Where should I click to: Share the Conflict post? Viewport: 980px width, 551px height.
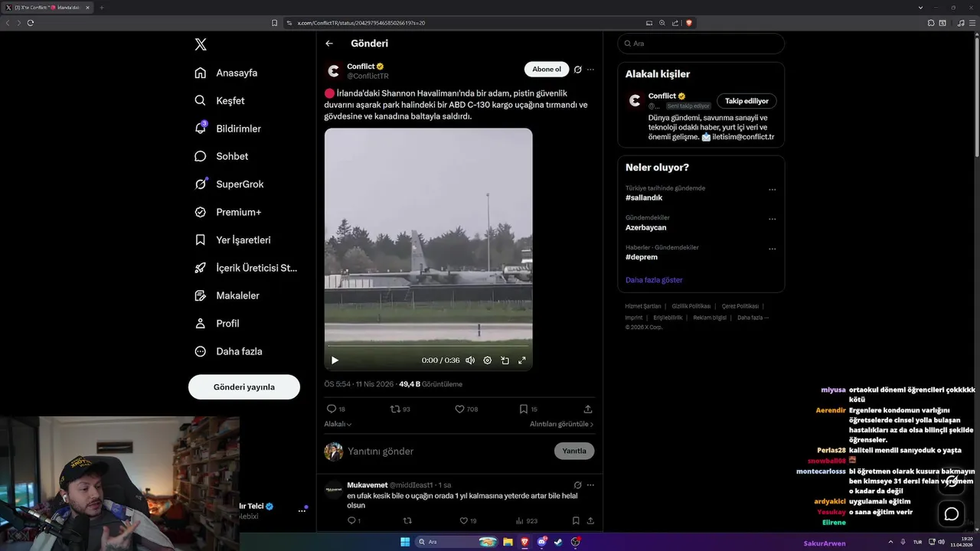[588, 409]
